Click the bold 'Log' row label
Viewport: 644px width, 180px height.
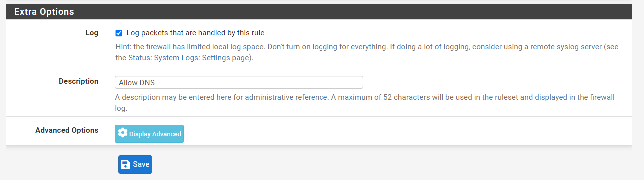(92, 33)
